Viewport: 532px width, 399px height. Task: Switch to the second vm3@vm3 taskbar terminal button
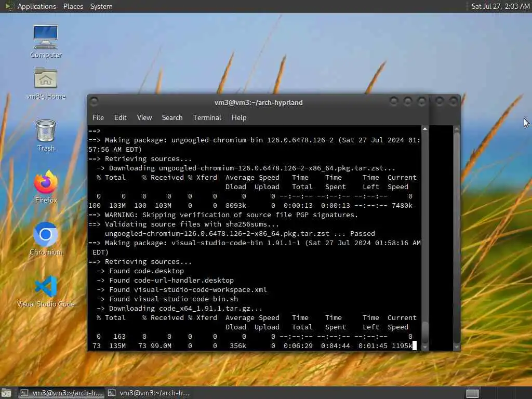click(x=148, y=393)
